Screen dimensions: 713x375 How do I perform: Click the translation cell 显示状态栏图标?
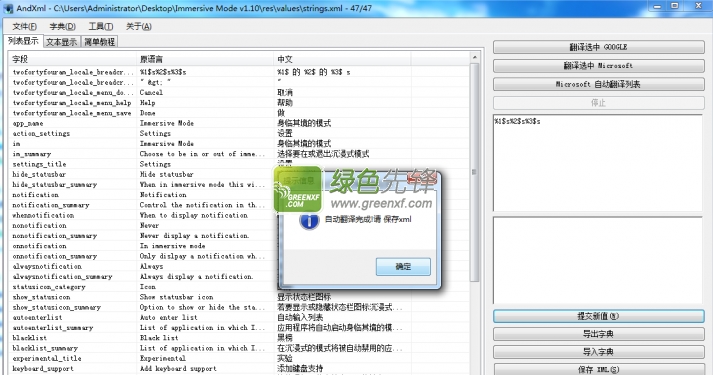[304, 297]
